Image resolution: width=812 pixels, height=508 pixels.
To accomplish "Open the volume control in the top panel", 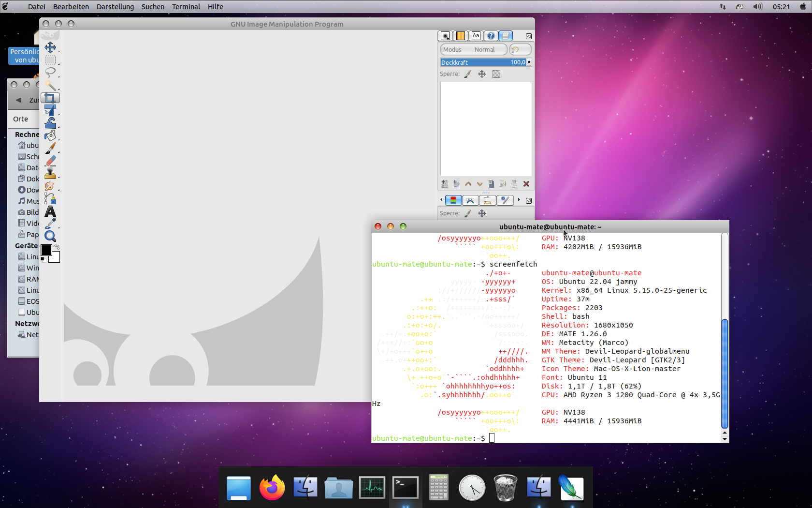I will click(x=757, y=7).
